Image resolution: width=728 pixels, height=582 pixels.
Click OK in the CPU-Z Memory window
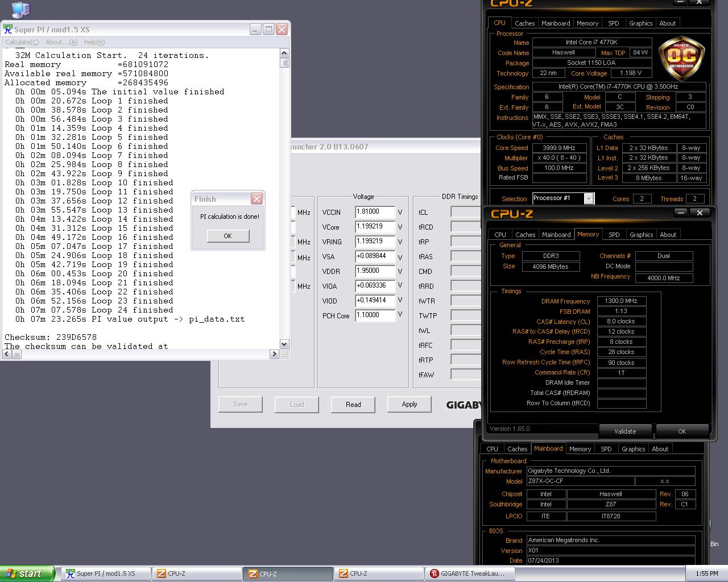click(682, 431)
